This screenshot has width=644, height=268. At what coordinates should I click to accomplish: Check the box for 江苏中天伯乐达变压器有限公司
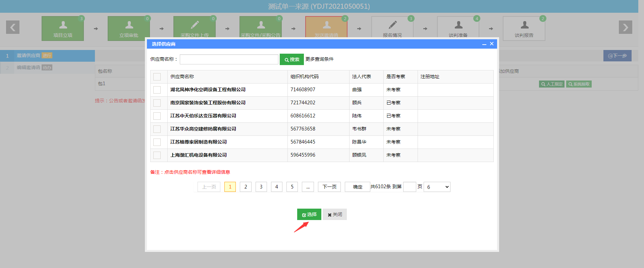(157, 116)
